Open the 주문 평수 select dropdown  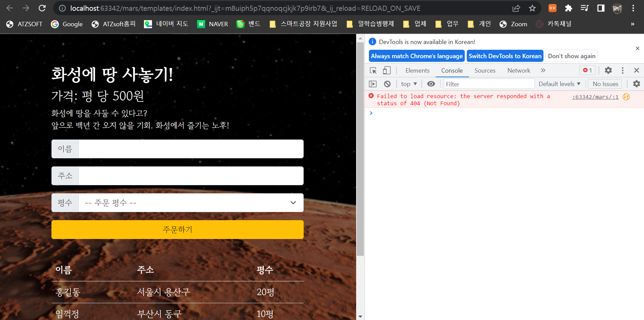(191, 203)
